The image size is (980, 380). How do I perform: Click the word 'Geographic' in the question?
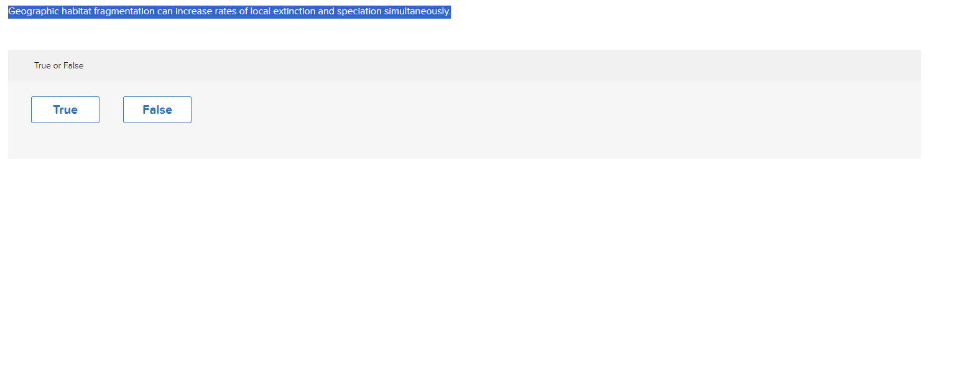click(x=34, y=11)
